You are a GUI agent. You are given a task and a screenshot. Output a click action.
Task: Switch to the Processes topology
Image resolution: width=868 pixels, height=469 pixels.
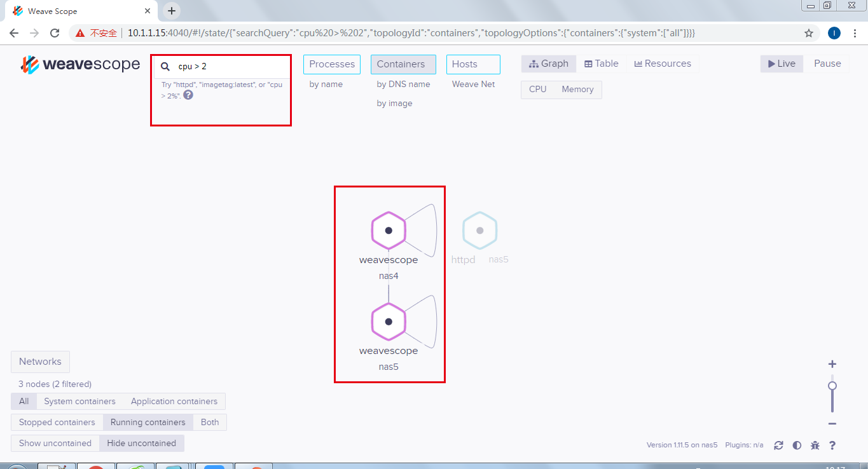(332, 64)
